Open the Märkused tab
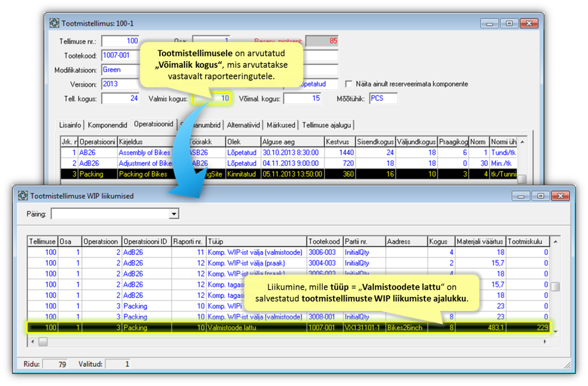Screen dimensions: 588x386 281,125
